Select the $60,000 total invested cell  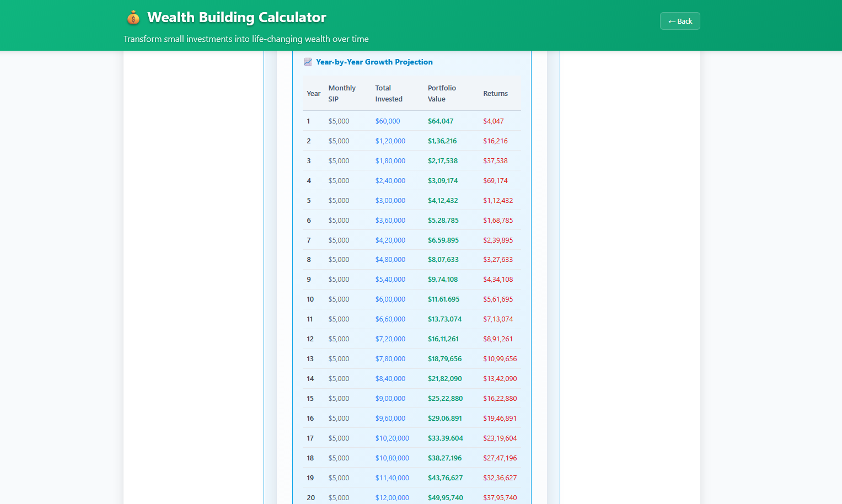[388, 121]
